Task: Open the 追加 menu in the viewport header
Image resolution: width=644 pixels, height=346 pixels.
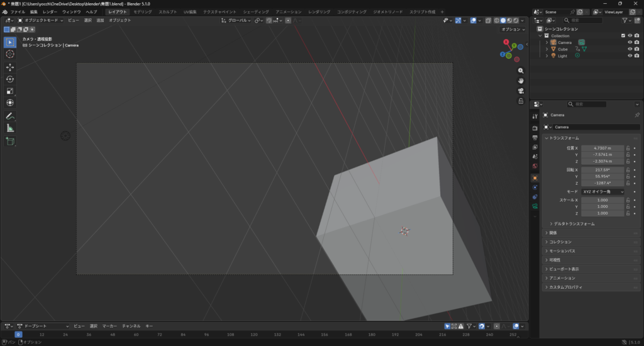Action: [x=100, y=20]
